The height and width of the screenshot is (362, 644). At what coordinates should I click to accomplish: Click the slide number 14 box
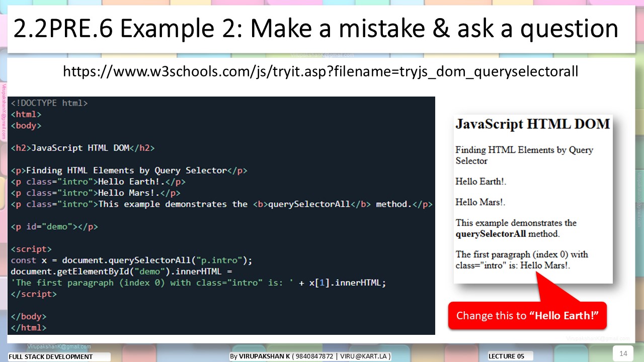coord(623,353)
